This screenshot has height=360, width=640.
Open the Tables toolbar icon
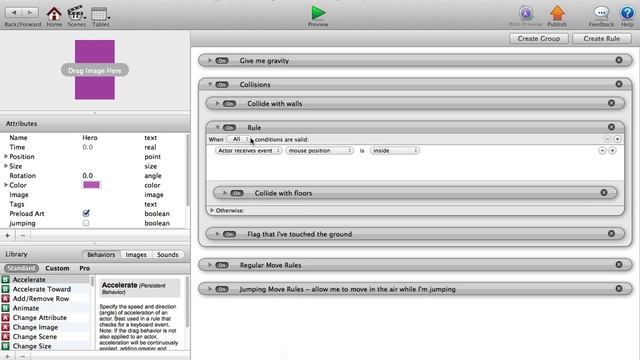pyautogui.click(x=100, y=14)
